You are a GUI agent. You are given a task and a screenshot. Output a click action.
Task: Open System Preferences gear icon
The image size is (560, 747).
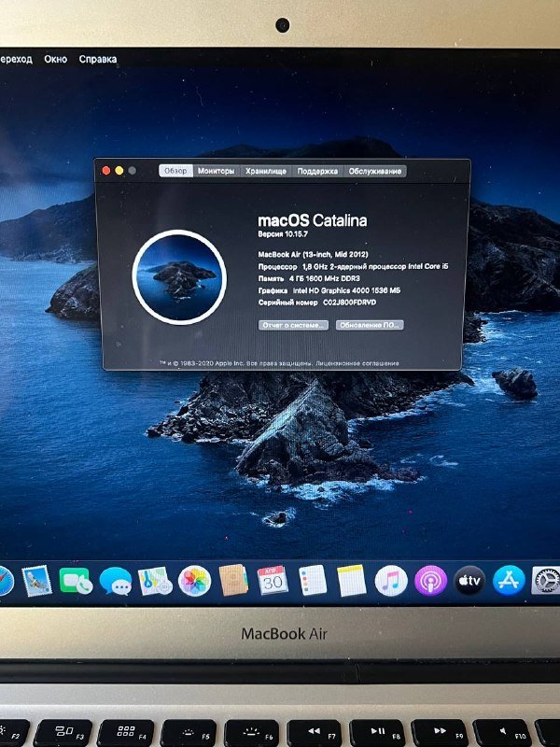click(546, 581)
